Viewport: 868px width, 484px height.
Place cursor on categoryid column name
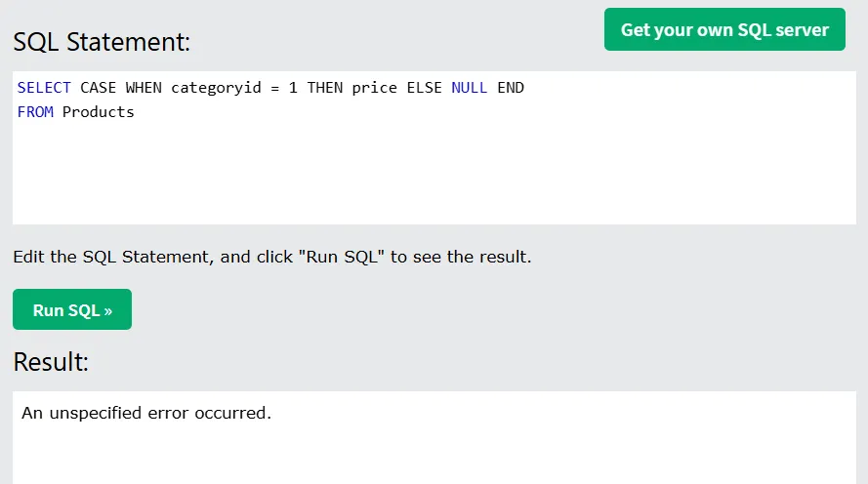[216, 88]
